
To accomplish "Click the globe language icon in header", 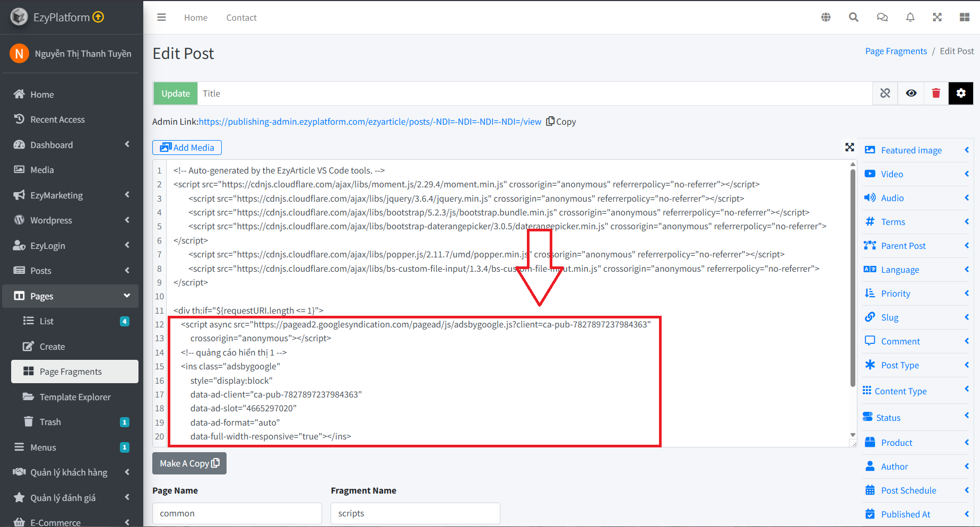I will click(x=826, y=18).
